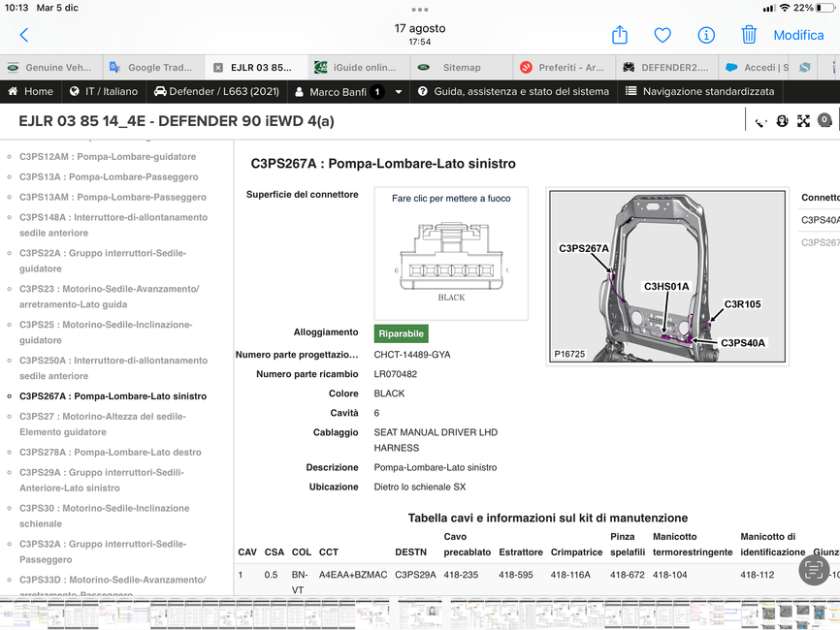Open C3PS12AM Pompa-Lombare-guidatore in sidebar
840x630 pixels.
[108, 157]
